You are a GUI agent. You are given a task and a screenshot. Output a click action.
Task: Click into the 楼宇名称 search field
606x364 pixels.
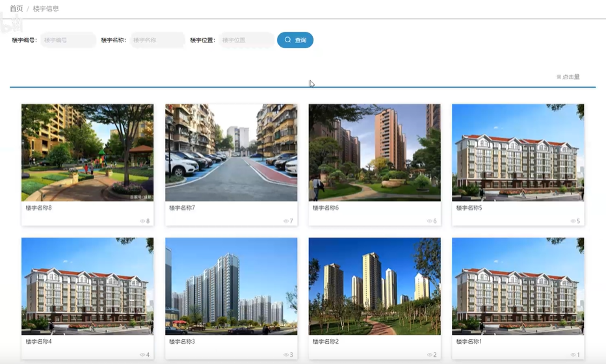click(x=157, y=40)
